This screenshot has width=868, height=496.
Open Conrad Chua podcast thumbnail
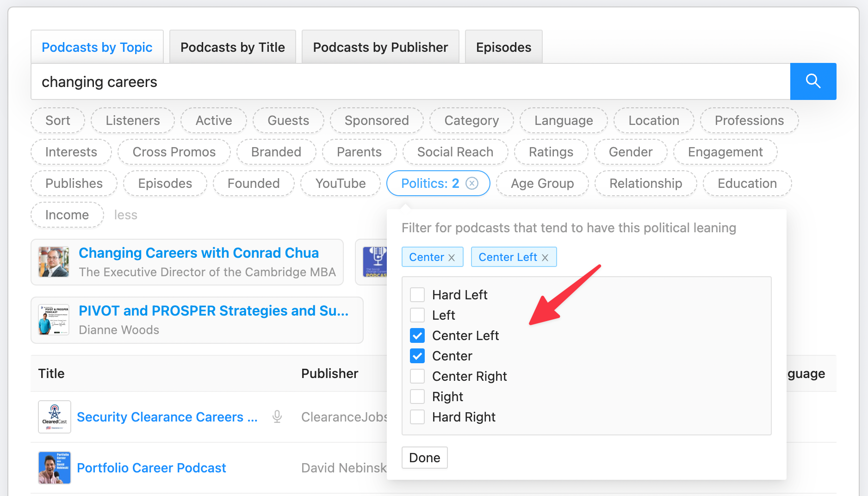(54, 262)
